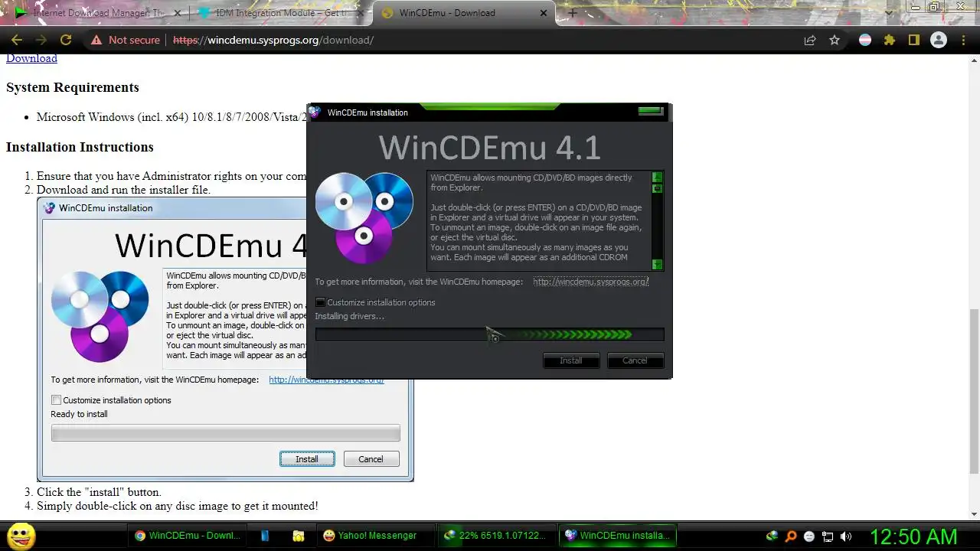Go forward in browser history
Screen dimensions: 980x551
pos(41,40)
